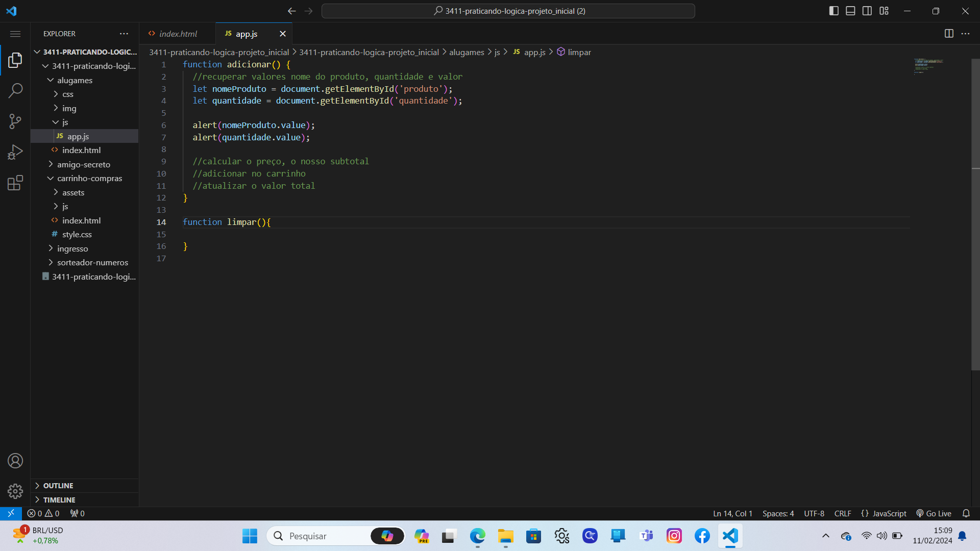
Task: Open Instagram from taskbar
Action: point(674,536)
